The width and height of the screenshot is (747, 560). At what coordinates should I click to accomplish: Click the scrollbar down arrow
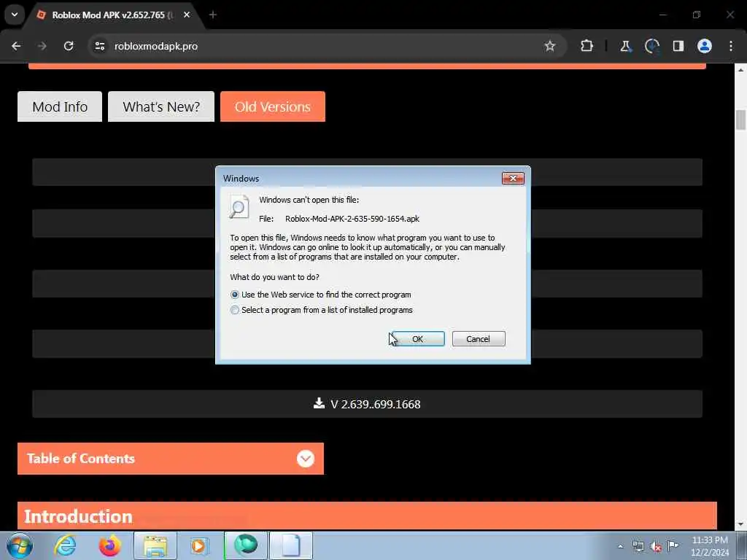click(x=740, y=524)
